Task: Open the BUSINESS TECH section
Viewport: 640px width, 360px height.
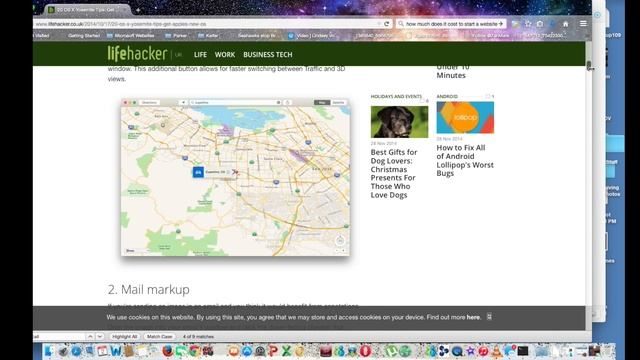Action: 268,54
